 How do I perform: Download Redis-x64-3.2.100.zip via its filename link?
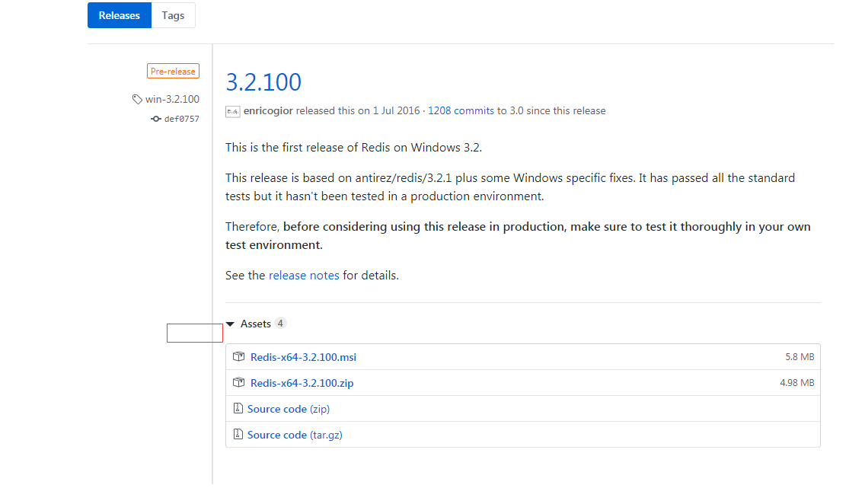click(x=302, y=383)
